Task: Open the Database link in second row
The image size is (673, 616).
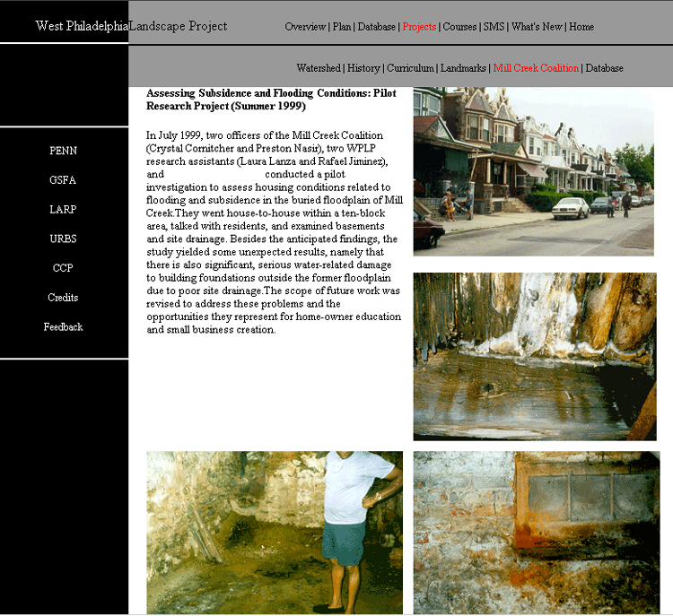Action: (x=604, y=68)
